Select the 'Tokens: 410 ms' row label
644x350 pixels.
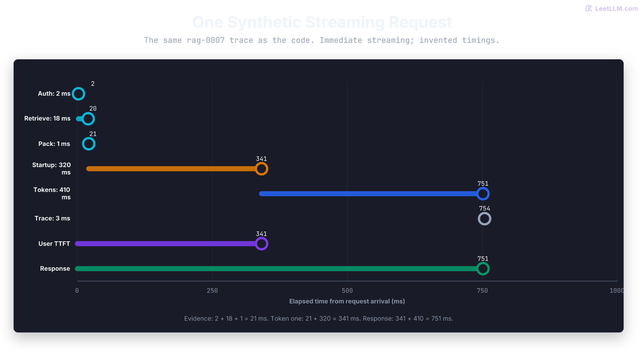pos(52,193)
